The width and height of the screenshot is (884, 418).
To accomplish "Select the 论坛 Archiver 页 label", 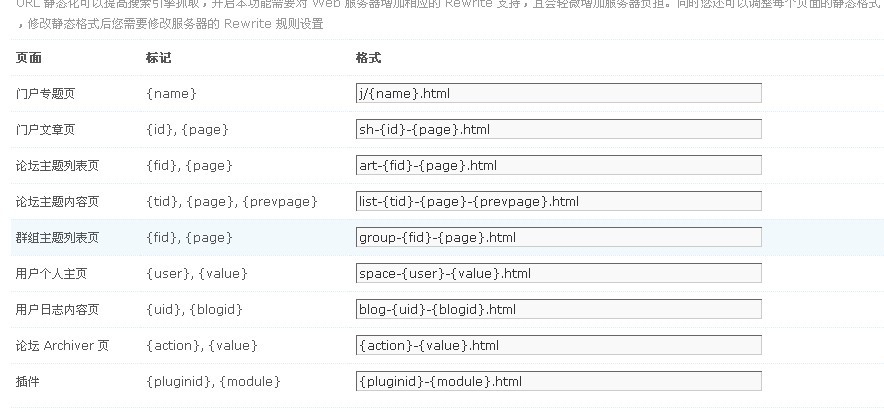I will click(x=62, y=346).
